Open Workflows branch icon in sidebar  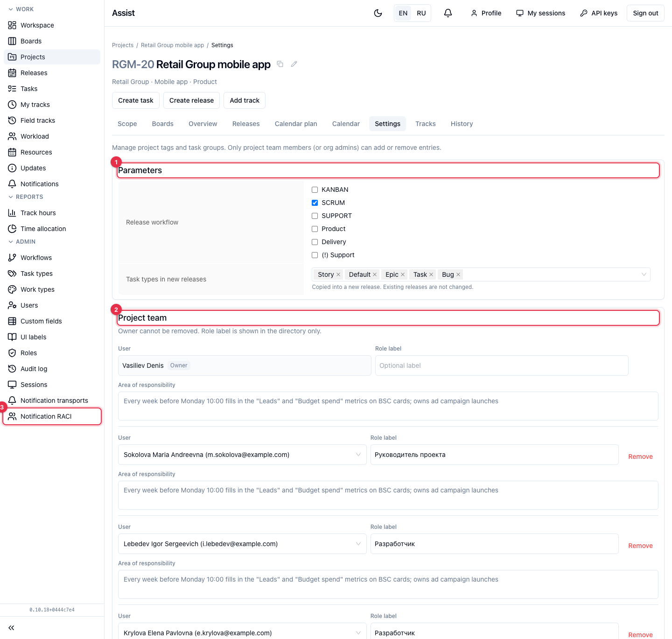(x=12, y=258)
